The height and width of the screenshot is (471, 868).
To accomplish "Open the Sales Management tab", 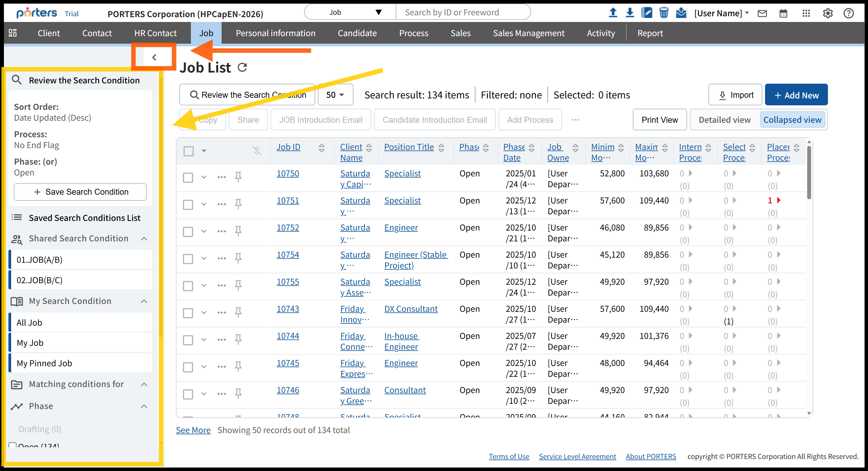I will 528,33.
